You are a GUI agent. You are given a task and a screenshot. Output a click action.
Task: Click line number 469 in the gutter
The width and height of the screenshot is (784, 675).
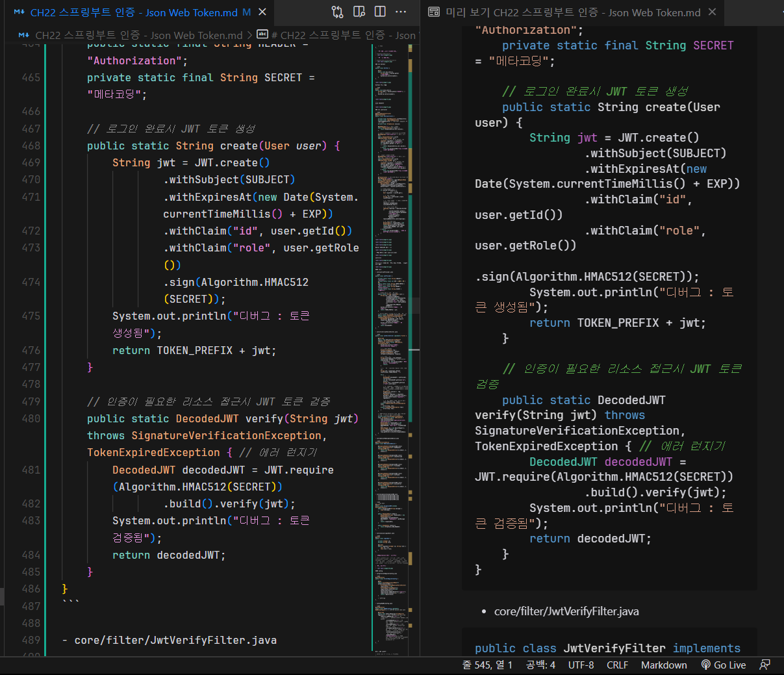click(x=31, y=162)
